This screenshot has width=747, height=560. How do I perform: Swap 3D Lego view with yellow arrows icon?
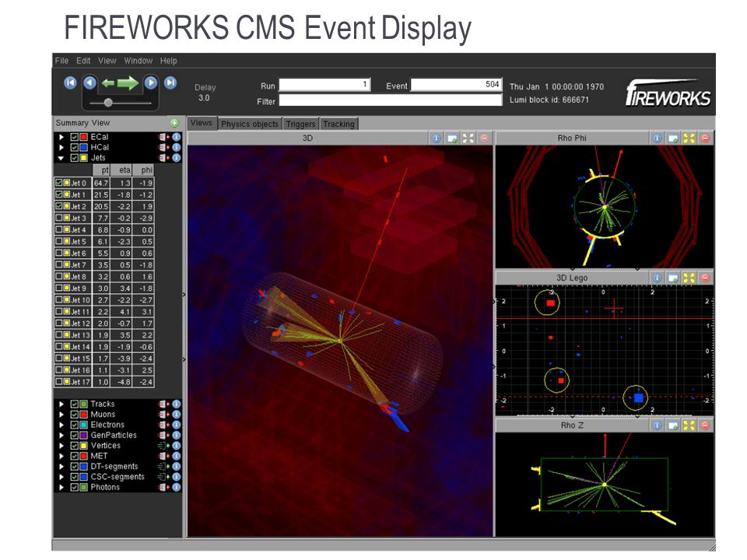[x=689, y=278]
